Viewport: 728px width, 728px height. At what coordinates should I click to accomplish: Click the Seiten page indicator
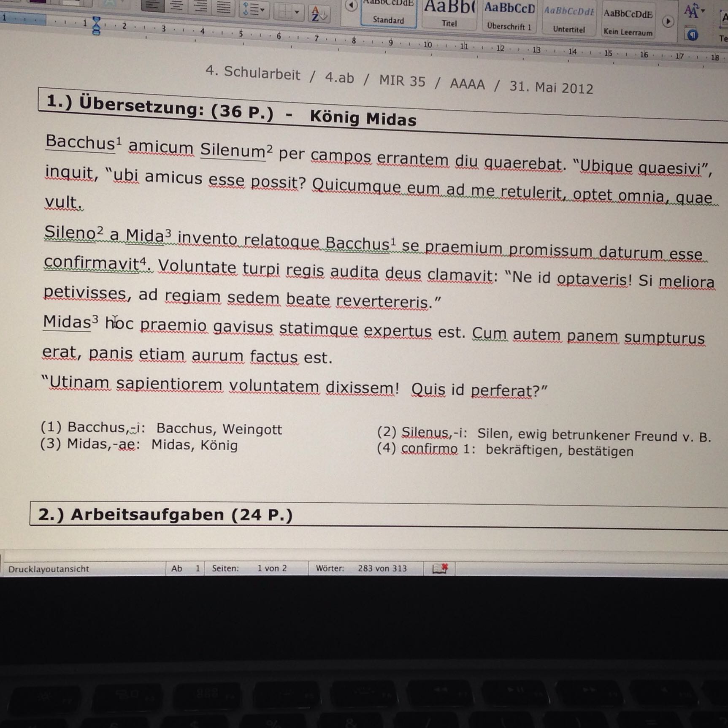point(256,568)
